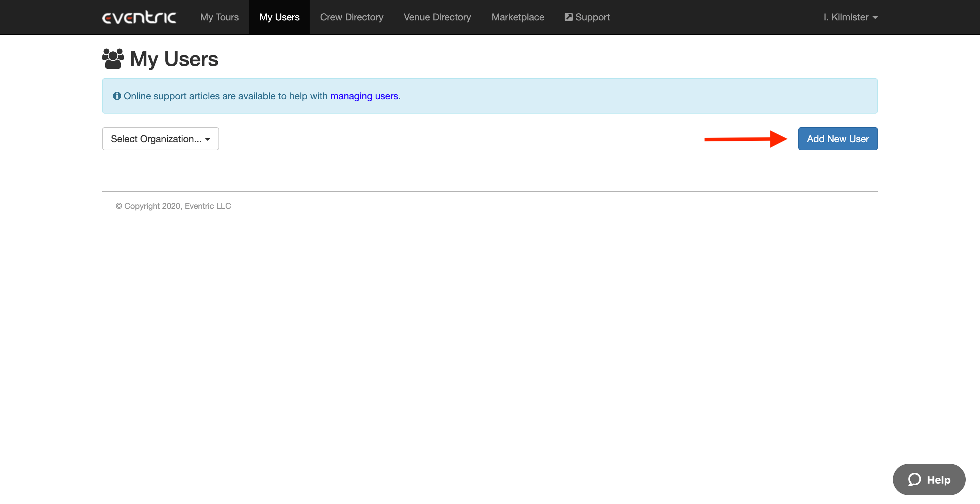Click the info circle icon in the alert
This screenshot has height=504, width=980.
point(116,96)
